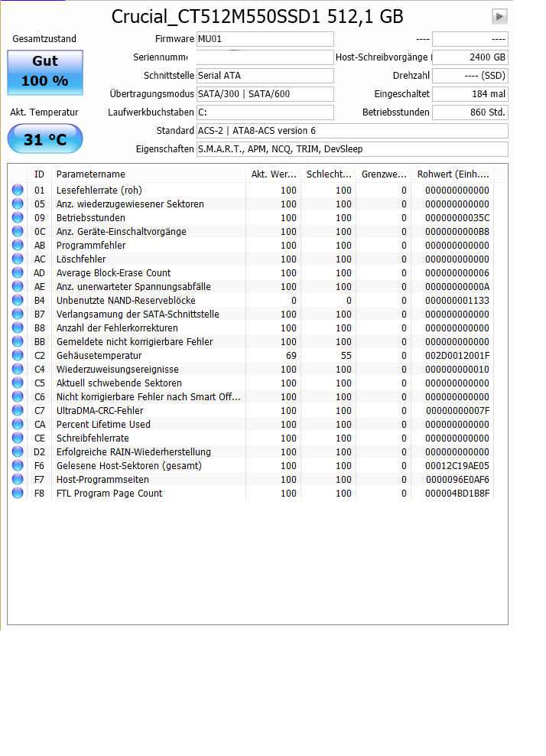Click raw value 00012C19AE05

click(457, 466)
